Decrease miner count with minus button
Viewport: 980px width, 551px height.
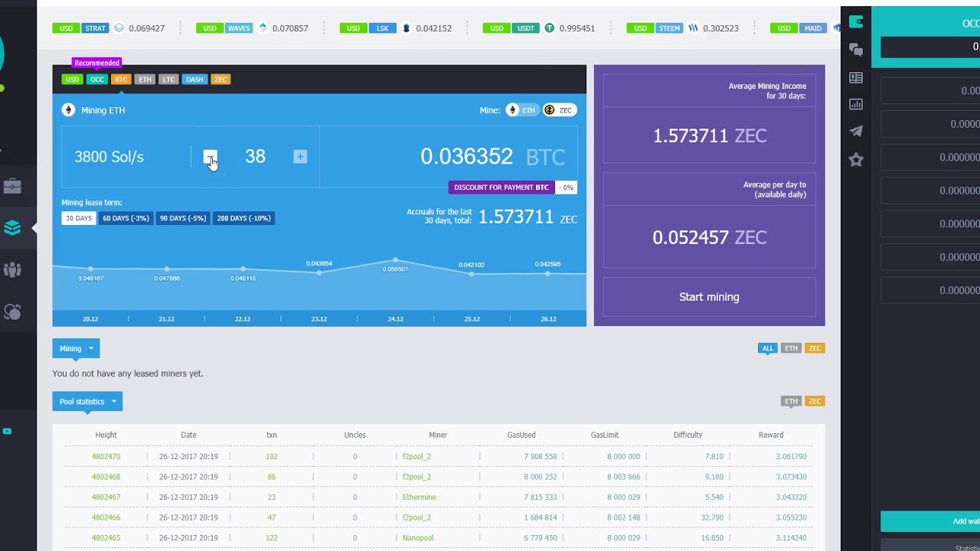click(210, 157)
